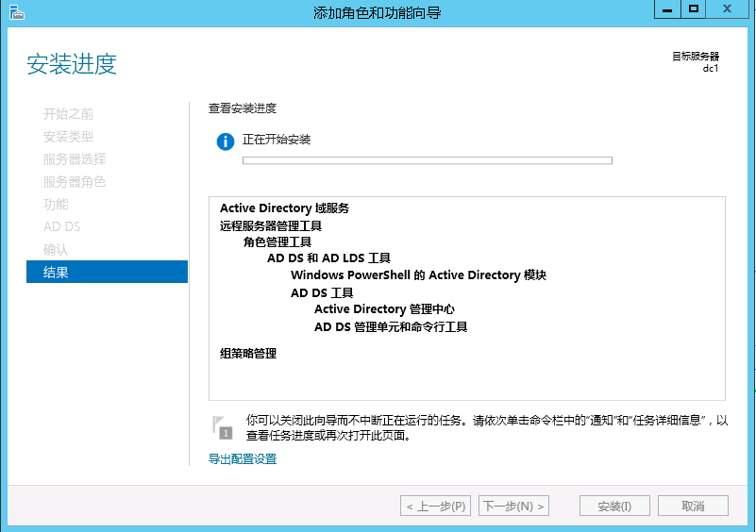Click the 查看安装进度 heading

point(243,108)
